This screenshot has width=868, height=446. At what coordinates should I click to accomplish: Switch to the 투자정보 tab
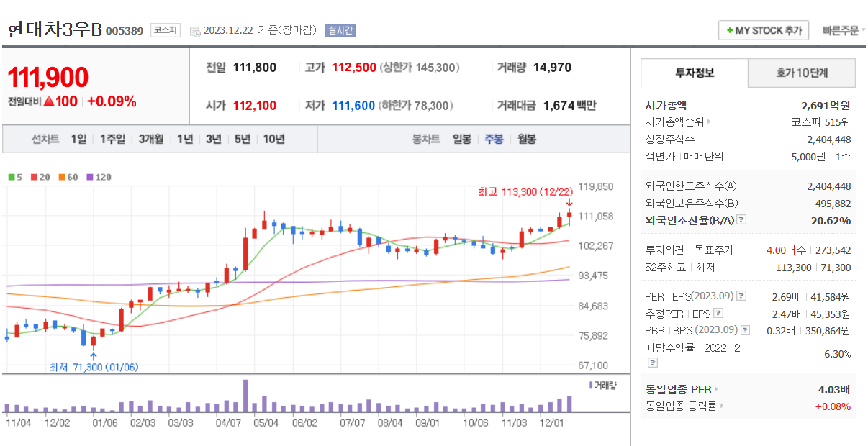tap(695, 73)
